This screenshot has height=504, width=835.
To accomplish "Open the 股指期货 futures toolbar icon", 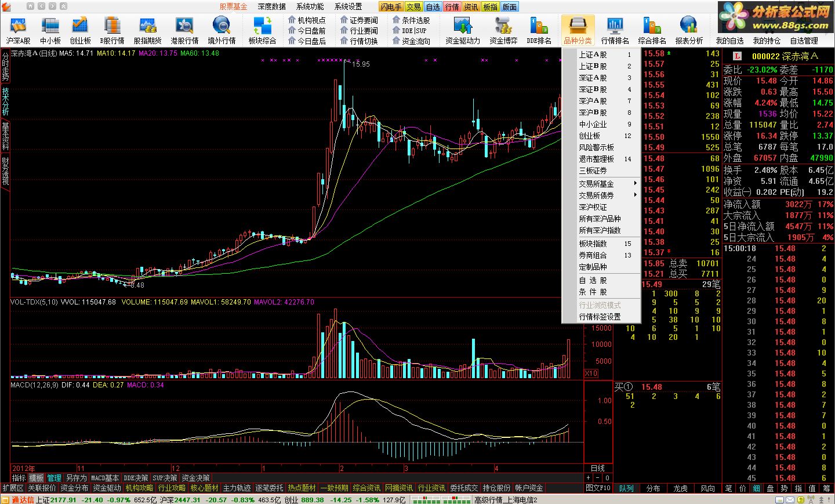I will [x=147, y=31].
